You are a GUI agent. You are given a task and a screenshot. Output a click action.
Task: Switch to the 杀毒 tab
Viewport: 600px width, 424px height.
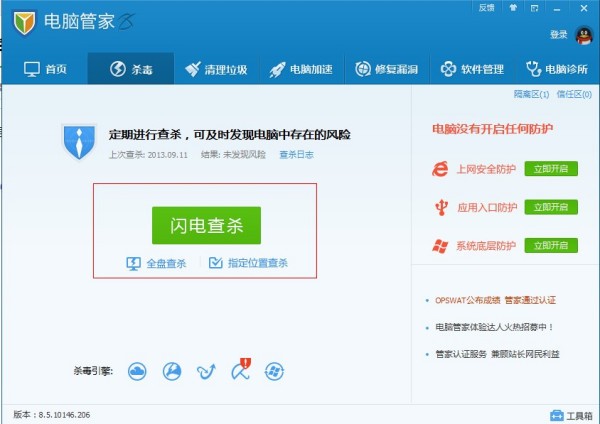click(x=131, y=69)
